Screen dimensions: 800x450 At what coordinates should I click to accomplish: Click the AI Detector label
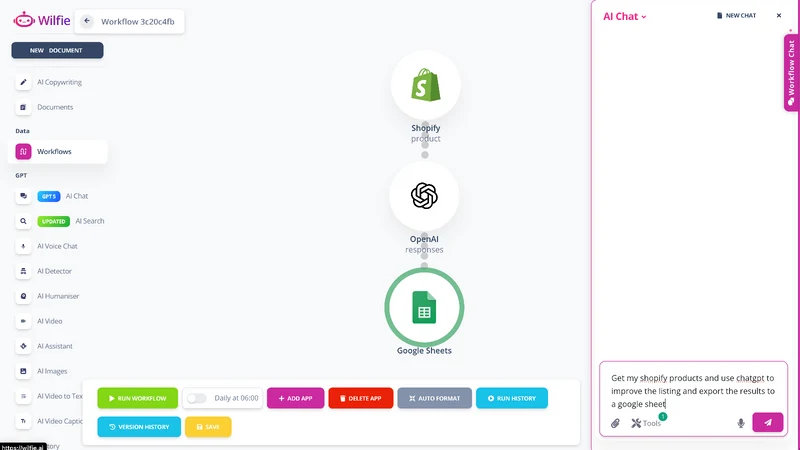pyautogui.click(x=54, y=271)
